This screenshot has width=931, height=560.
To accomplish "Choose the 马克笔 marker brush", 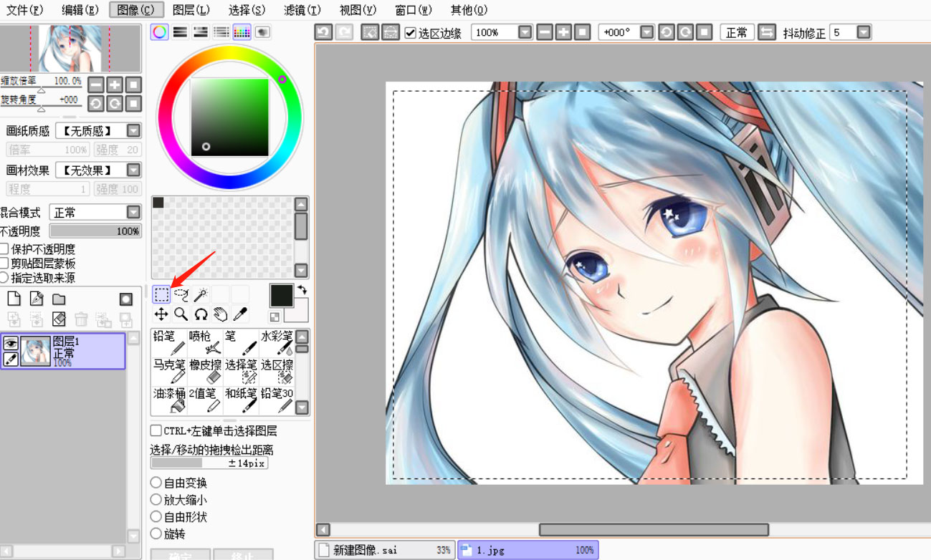I will 169,372.
